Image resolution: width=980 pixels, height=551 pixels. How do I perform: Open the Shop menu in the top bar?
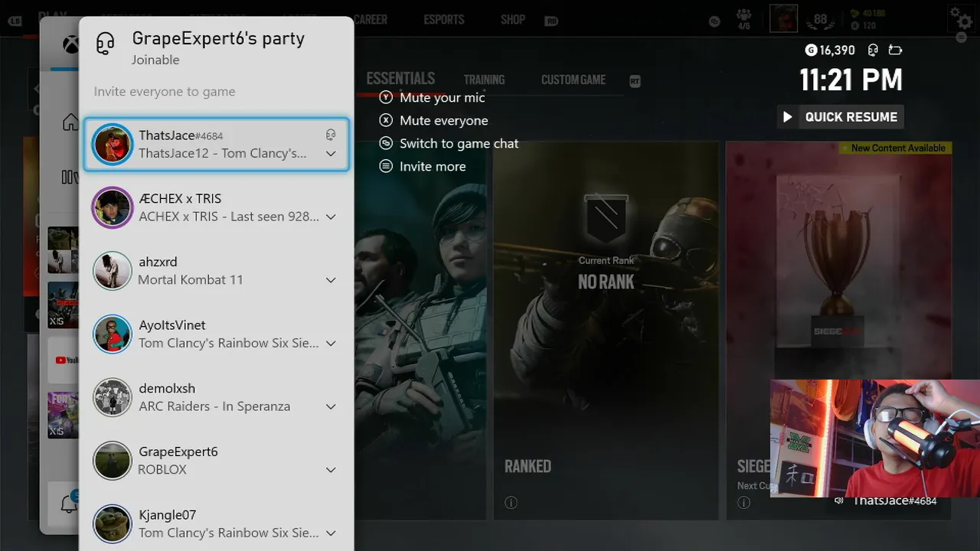[513, 19]
